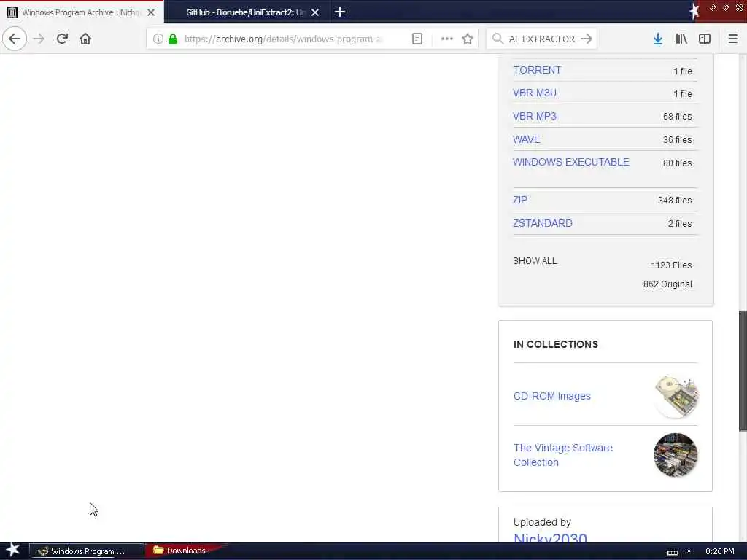Screen dimensions: 747x560
Task: Click the CD-ROM Images collection thumbnail
Action: tap(676, 396)
